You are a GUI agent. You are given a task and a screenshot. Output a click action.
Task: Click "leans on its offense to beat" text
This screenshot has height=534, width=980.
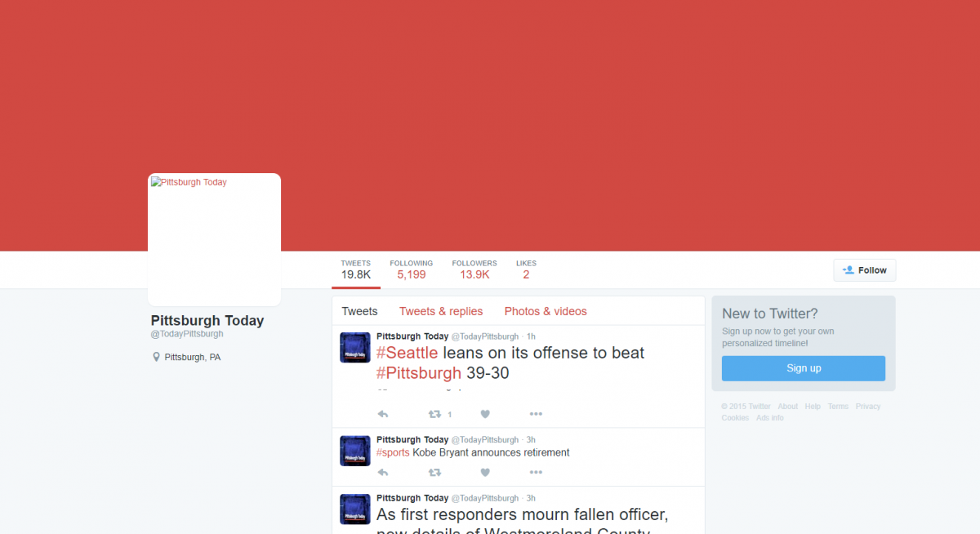(x=544, y=353)
